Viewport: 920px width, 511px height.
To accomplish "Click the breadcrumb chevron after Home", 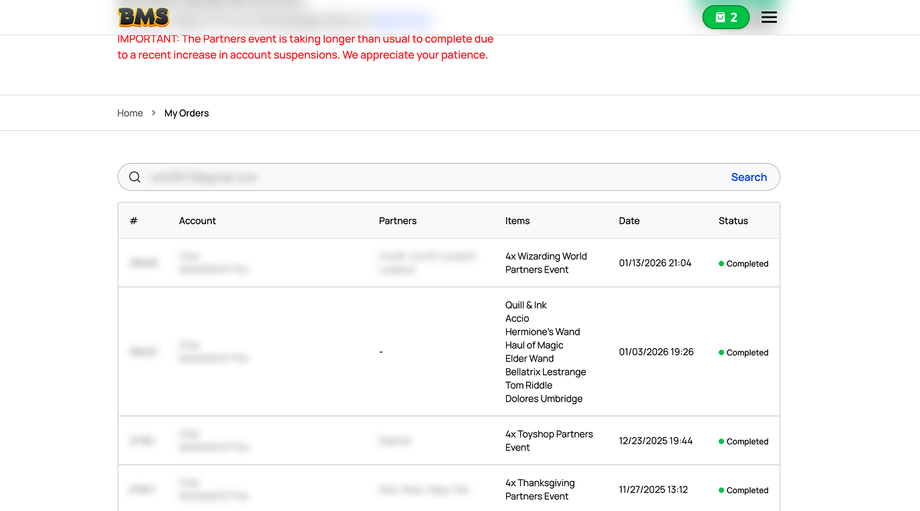I will tap(154, 113).
